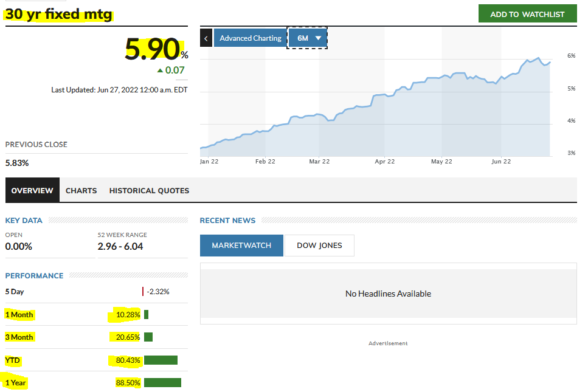Click the back chevron beside Advanced Charting
Viewport: 588px width, 392px height.
206,38
